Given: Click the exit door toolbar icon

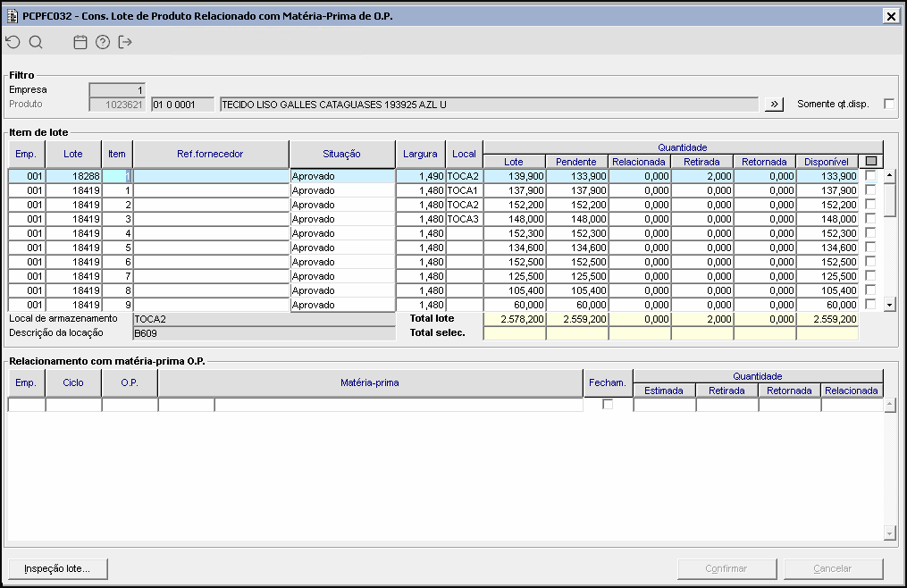Looking at the screenshot, I should [125, 42].
